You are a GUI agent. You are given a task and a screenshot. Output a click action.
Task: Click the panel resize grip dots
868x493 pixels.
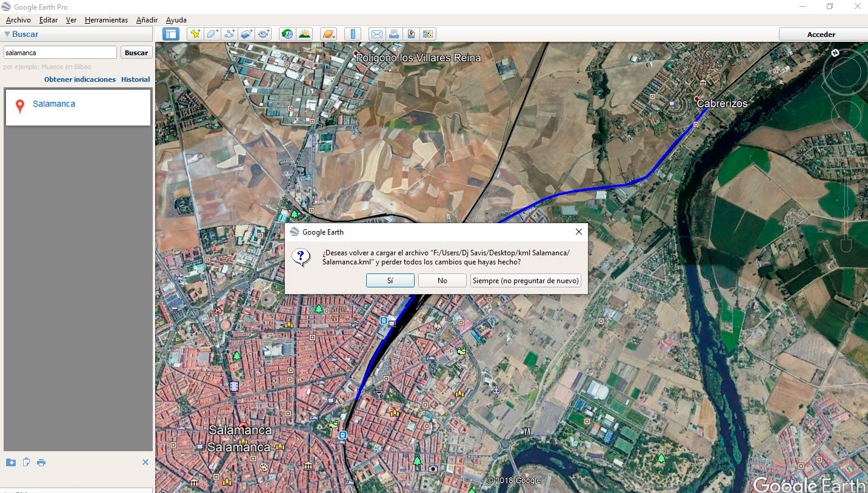point(77,486)
